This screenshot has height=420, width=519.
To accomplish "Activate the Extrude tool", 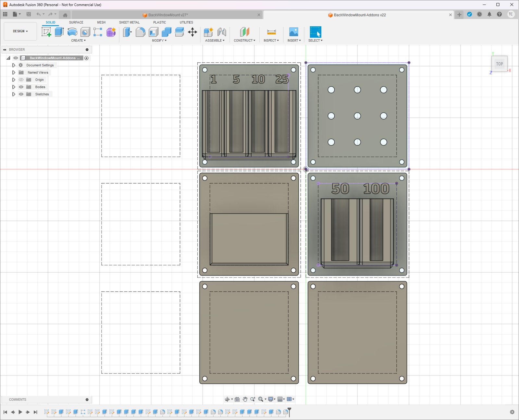I will click(59, 32).
